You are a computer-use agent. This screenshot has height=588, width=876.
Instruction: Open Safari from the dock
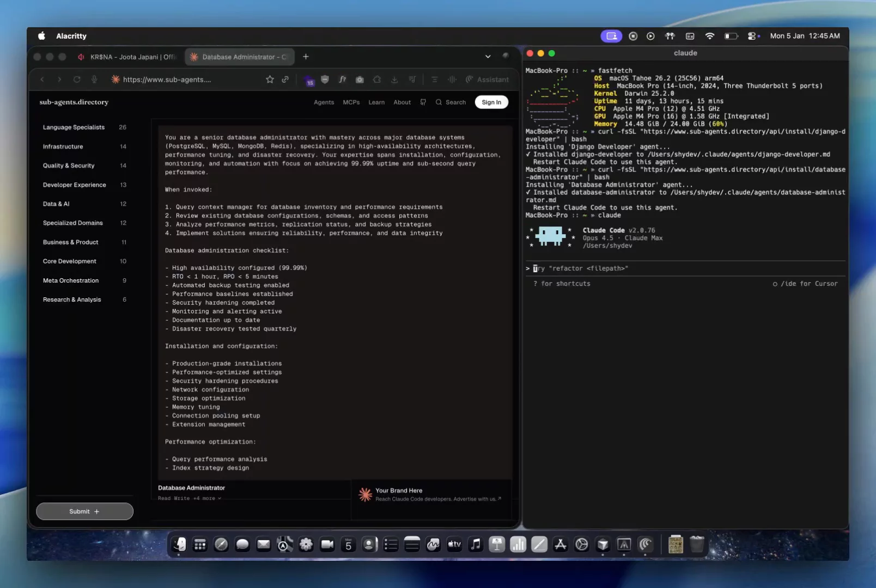pos(221,544)
